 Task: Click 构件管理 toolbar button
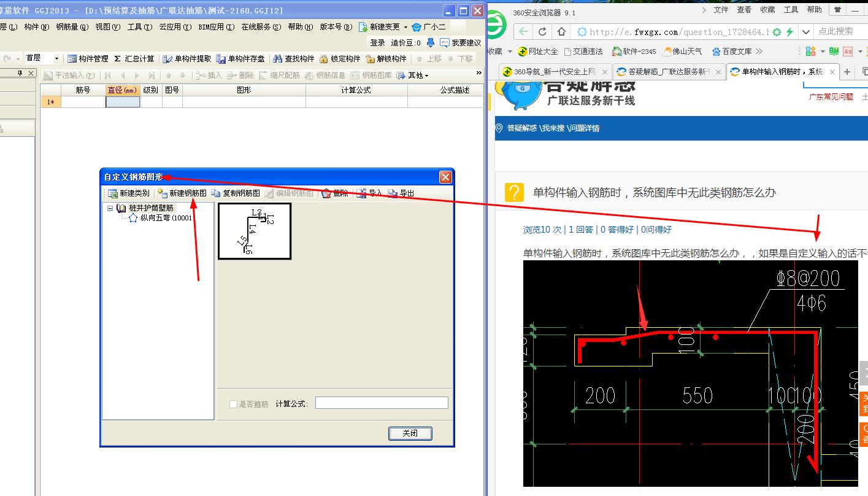88,58
